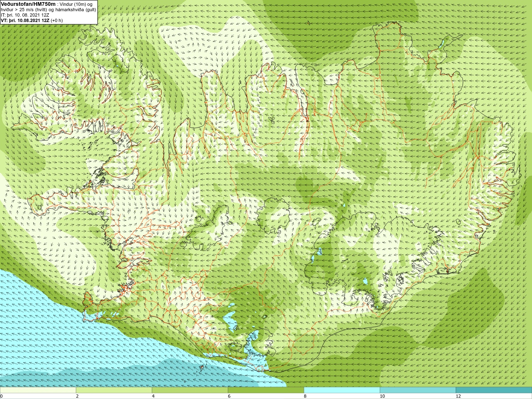Select the pale yellow 0–2 legend swatch
Screen dimensions: 532x399
tap(38, 390)
